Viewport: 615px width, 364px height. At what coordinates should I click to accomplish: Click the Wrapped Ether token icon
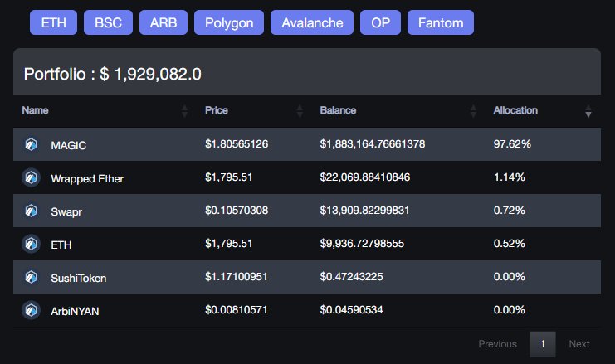[31, 177]
